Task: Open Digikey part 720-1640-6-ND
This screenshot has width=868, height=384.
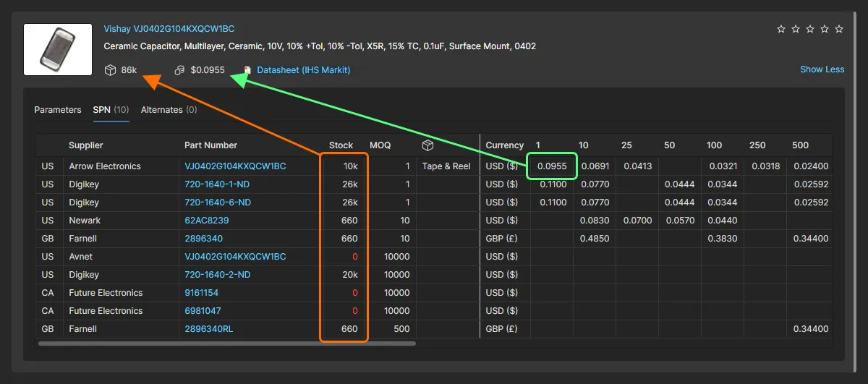Action: (218, 202)
